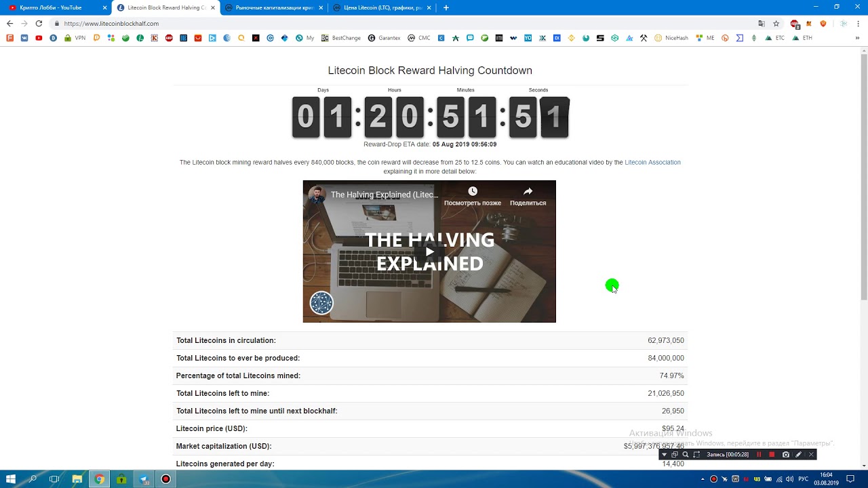This screenshot has width=868, height=488.
Task: Play The Halving Explained video
Action: tap(429, 251)
